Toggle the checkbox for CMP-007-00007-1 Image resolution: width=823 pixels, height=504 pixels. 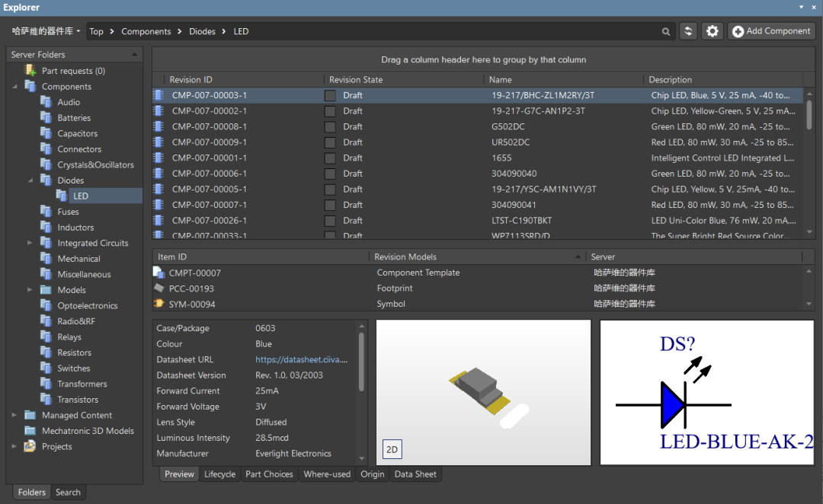330,205
